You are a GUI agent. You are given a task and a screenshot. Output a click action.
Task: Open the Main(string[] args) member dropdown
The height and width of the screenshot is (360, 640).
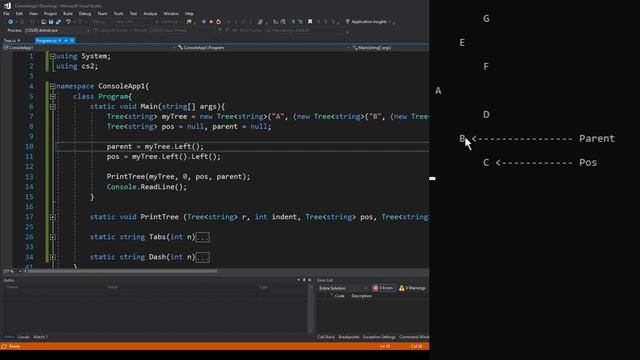[390, 47]
